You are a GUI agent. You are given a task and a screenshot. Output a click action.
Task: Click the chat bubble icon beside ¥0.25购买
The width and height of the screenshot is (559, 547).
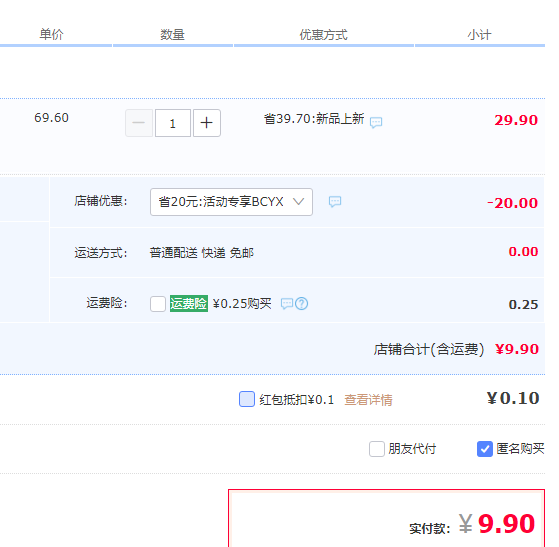287,304
